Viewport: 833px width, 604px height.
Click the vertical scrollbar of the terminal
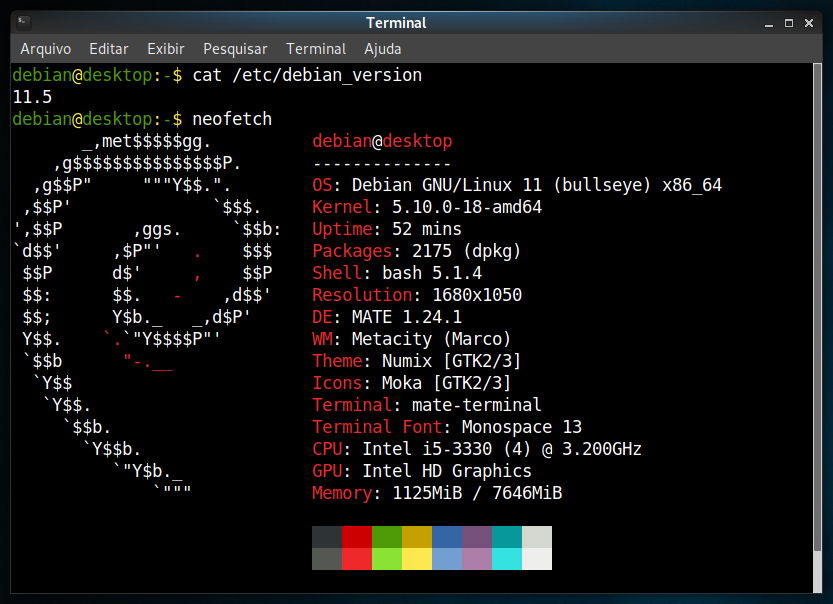[817, 308]
